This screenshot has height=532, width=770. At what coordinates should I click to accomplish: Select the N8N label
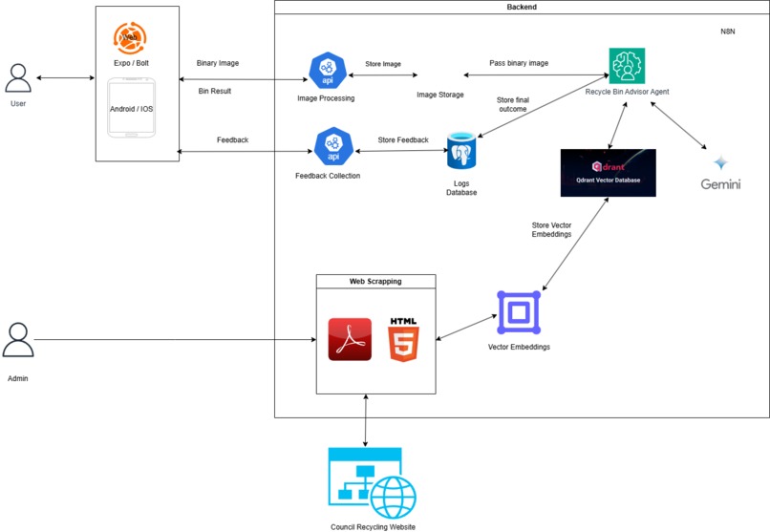coord(728,32)
